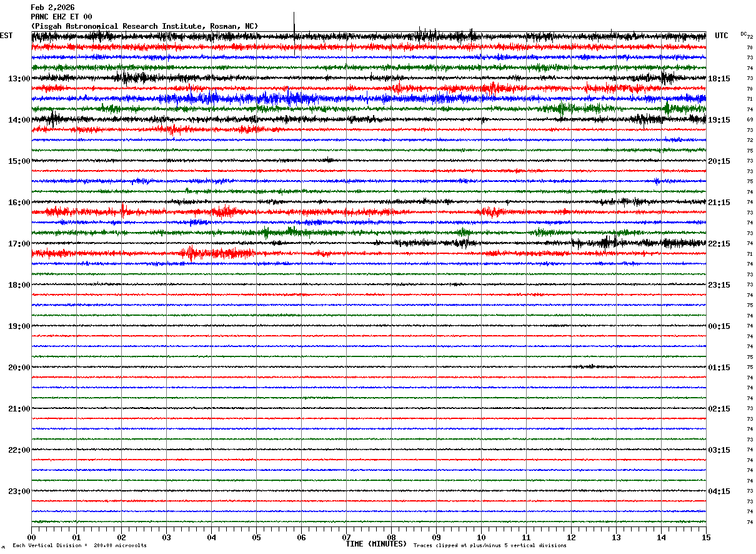
Task: Click the 01:15 UTC time label
Action: [719, 368]
